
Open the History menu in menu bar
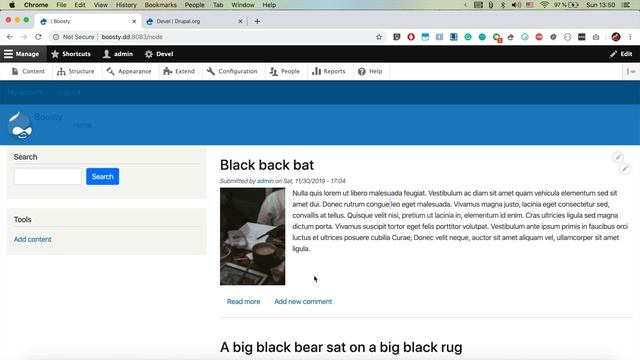(x=126, y=5)
